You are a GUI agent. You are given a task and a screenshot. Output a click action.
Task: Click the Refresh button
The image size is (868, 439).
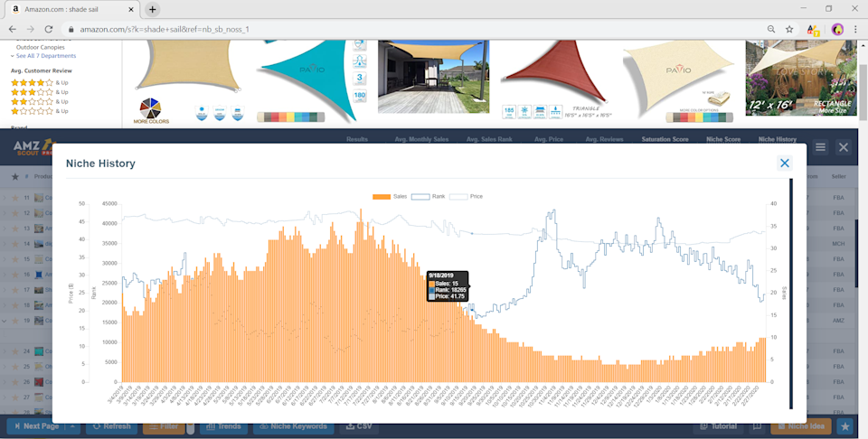[111, 426]
